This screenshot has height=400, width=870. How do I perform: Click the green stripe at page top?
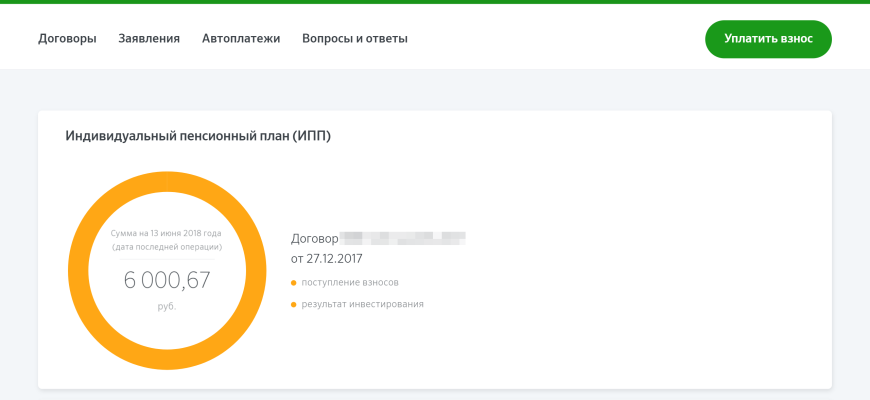435,2
